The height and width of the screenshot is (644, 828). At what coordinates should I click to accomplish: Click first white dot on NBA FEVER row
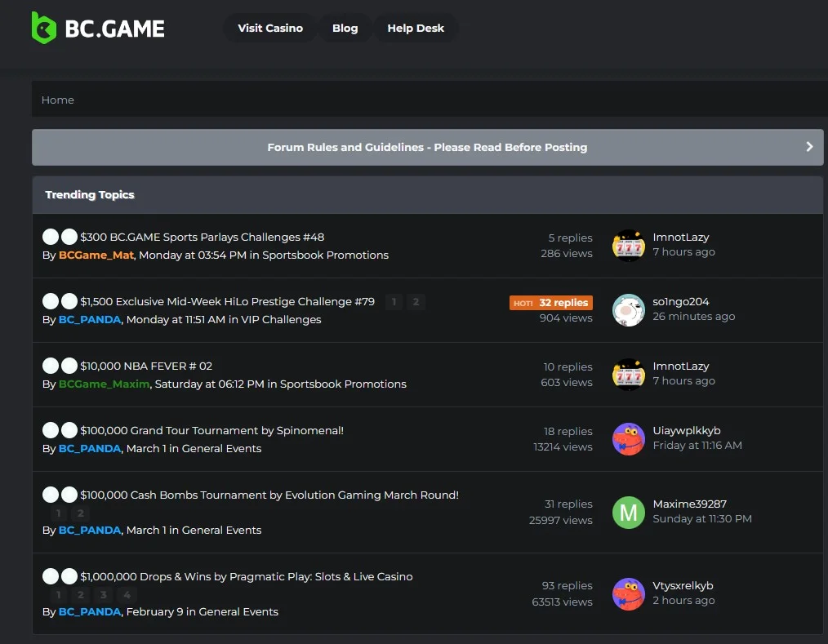tap(51, 366)
